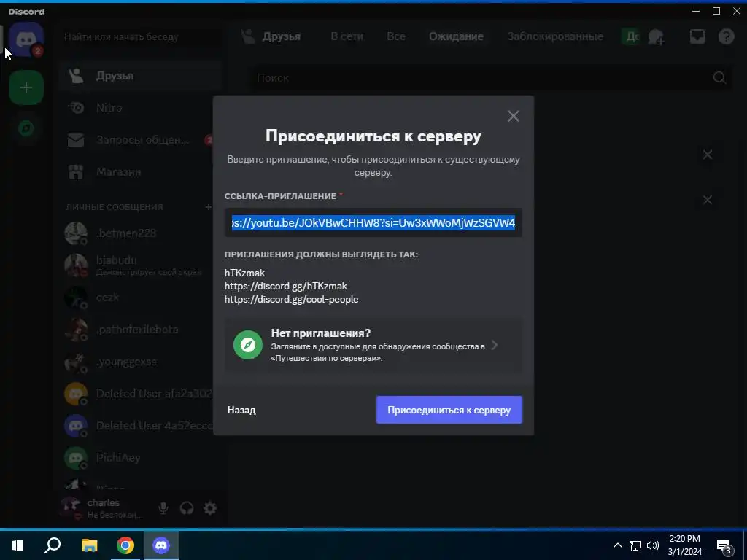Open the Inbox icon in the header
This screenshot has height=560, width=747.
point(697,36)
